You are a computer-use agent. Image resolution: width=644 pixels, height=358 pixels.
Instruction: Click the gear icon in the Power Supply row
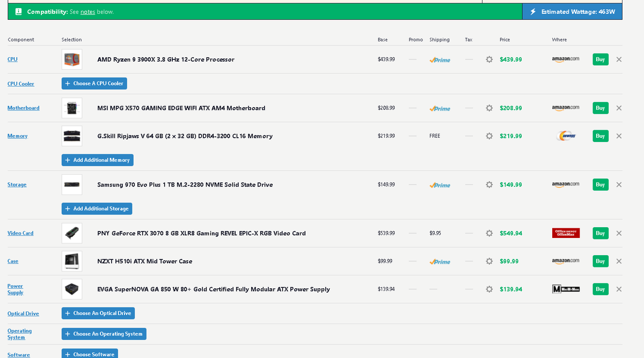point(489,289)
